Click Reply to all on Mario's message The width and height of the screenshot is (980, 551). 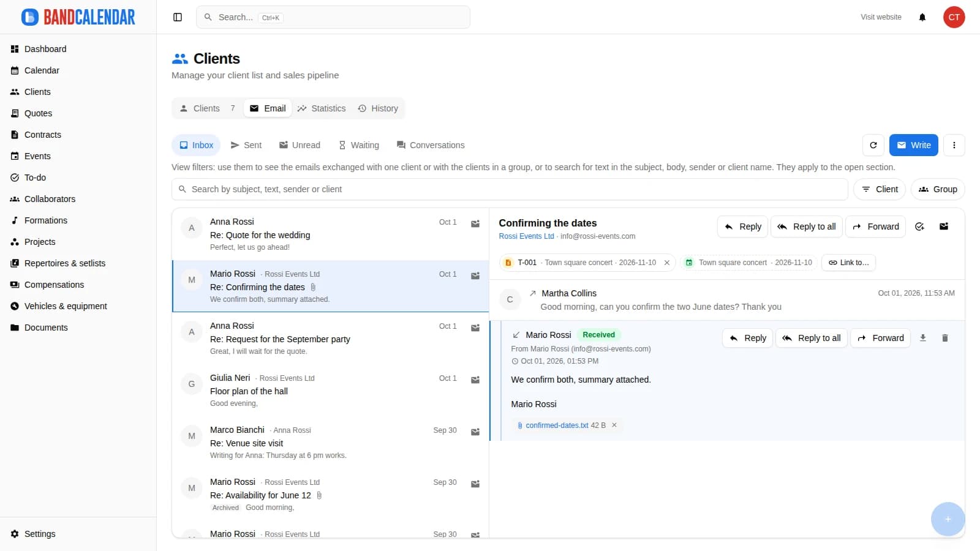click(812, 338)
